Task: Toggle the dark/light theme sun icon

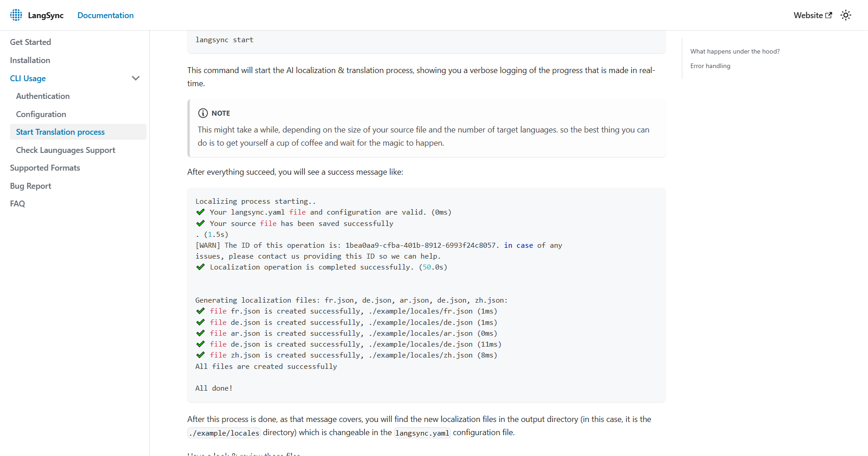Action: (x=846, y=15)
